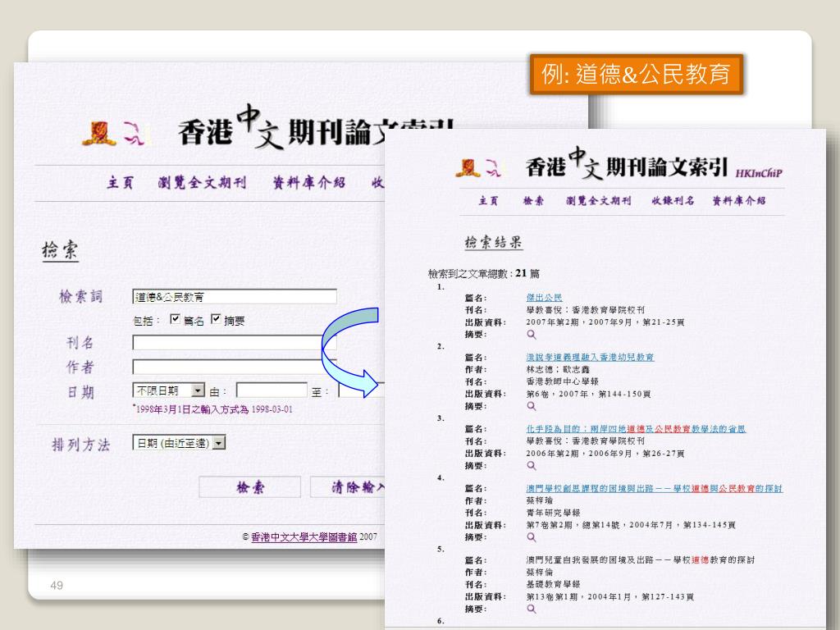The height and width of the screenshot is (630, 840).
Task: Click title 澳門兒童自我發展的困境及出路
Action: [640, 559]
